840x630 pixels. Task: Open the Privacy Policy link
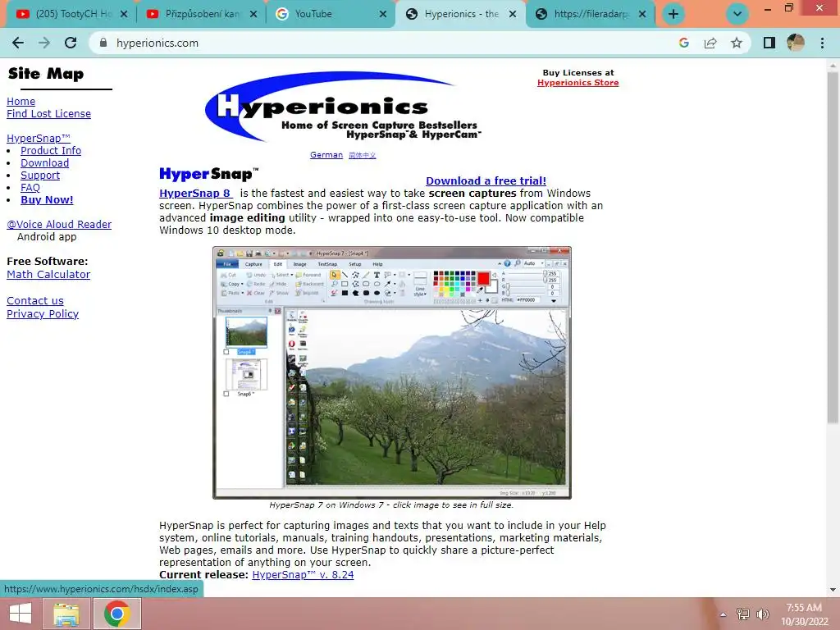tap(43, 314)
